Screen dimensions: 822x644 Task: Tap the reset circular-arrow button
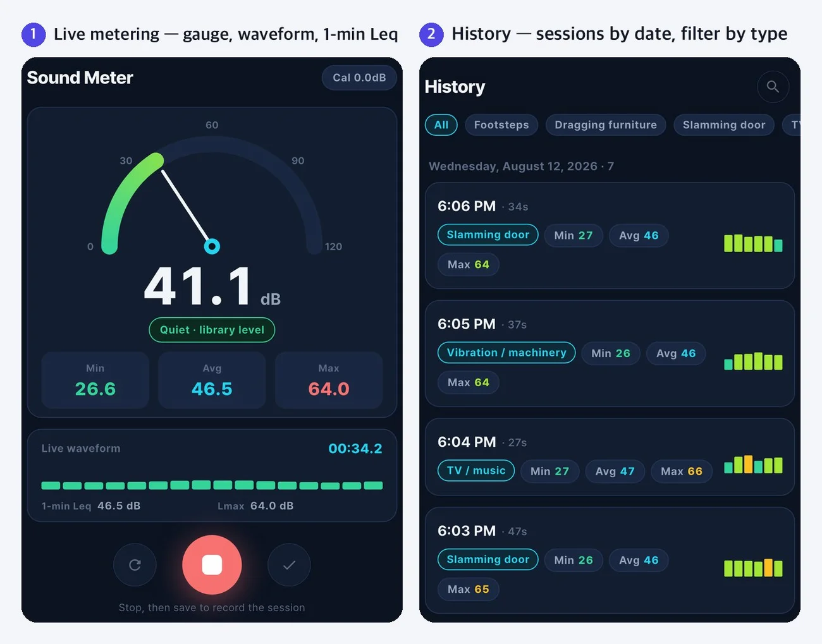(x=135, y=565)
